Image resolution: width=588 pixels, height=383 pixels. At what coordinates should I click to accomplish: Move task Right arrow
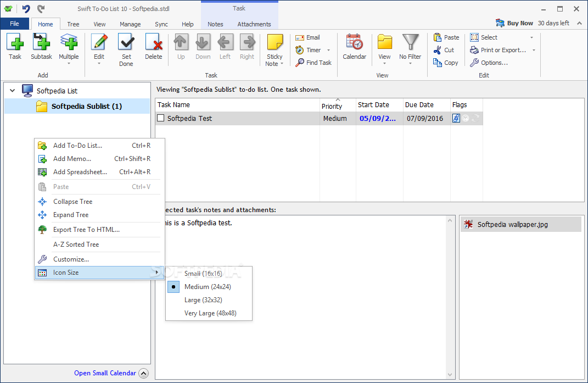tap(247, 46)
